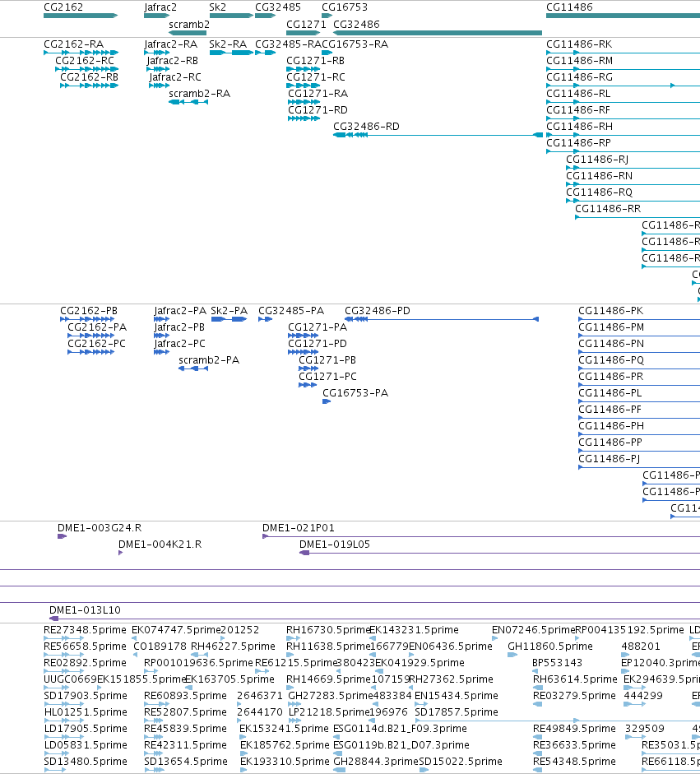
Task: Select protein CG11486-PQ
Action: click(639, 368)
